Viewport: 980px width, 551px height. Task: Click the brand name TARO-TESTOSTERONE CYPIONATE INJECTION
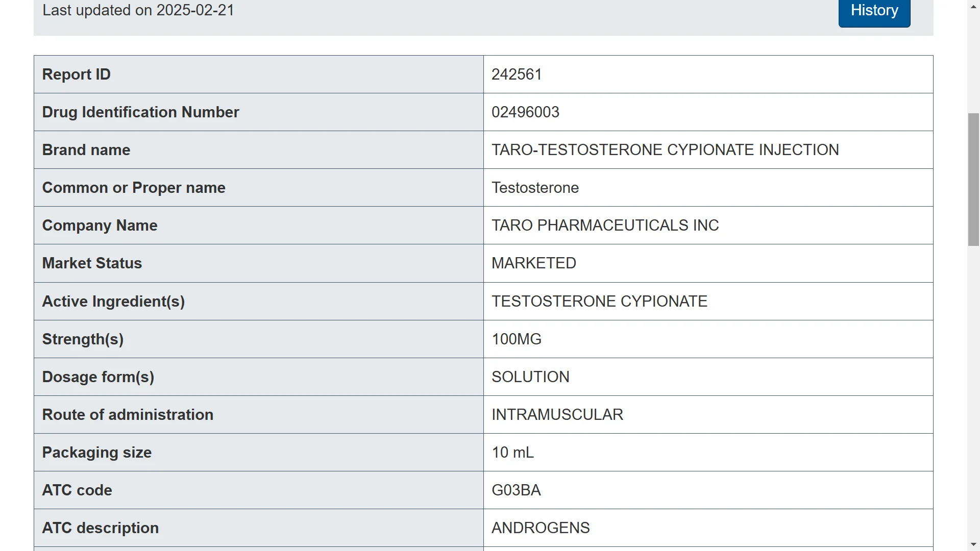[665, 150]
